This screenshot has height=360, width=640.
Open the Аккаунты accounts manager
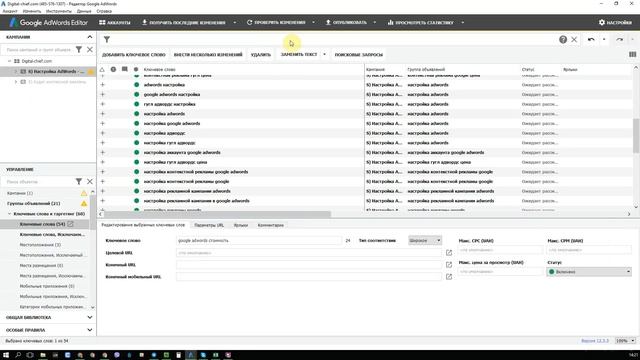115,22
